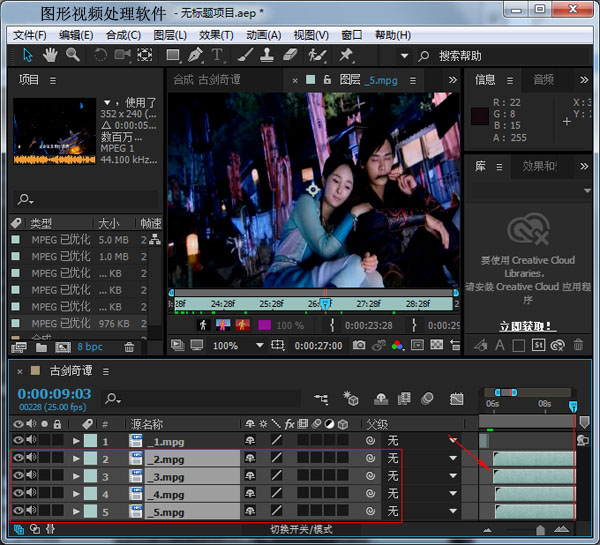Click the timeline zoom slider handle
This screenshot has height=545, width=600.
click(540, 530)
